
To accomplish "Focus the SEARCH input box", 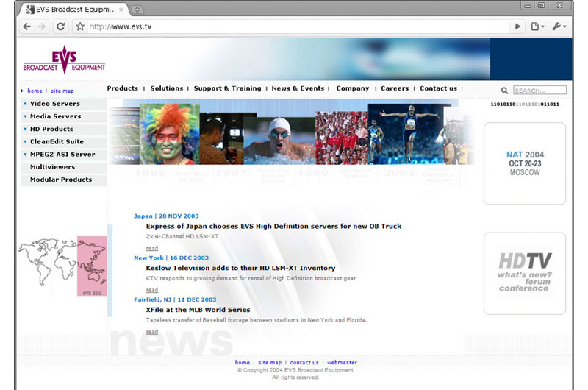I will click(x=539, y=90).
